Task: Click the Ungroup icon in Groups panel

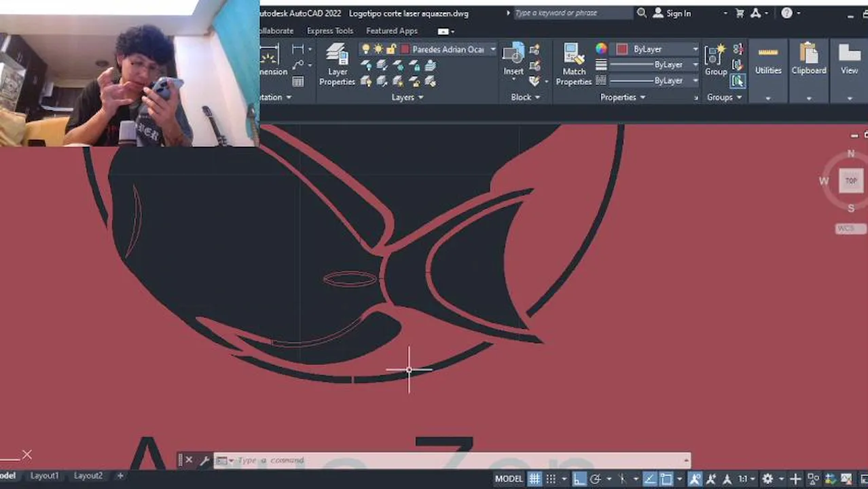Action: click(738, 50)
